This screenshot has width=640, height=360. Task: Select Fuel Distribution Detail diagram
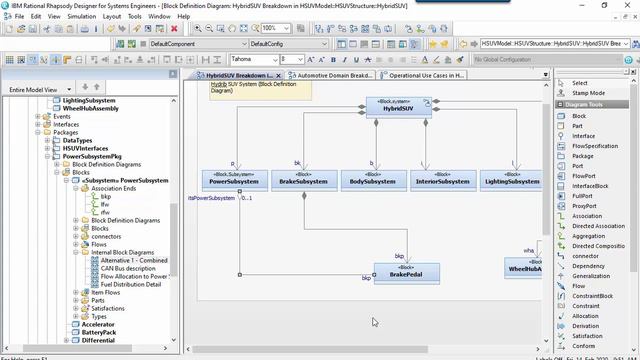(131, 284)
